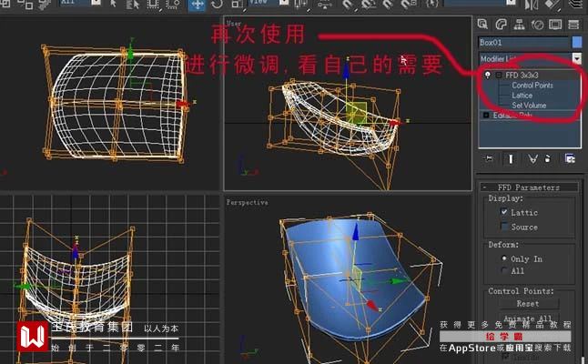Select the Only In Volume radio button
Screen dimensions: 588x364
[x=504, y=258]
